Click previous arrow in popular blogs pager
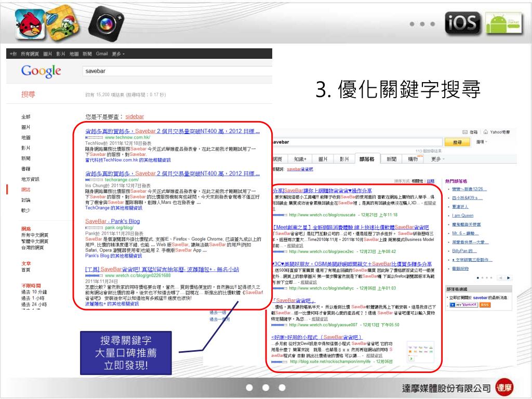532x399 pixels. [x=501, y=278]
